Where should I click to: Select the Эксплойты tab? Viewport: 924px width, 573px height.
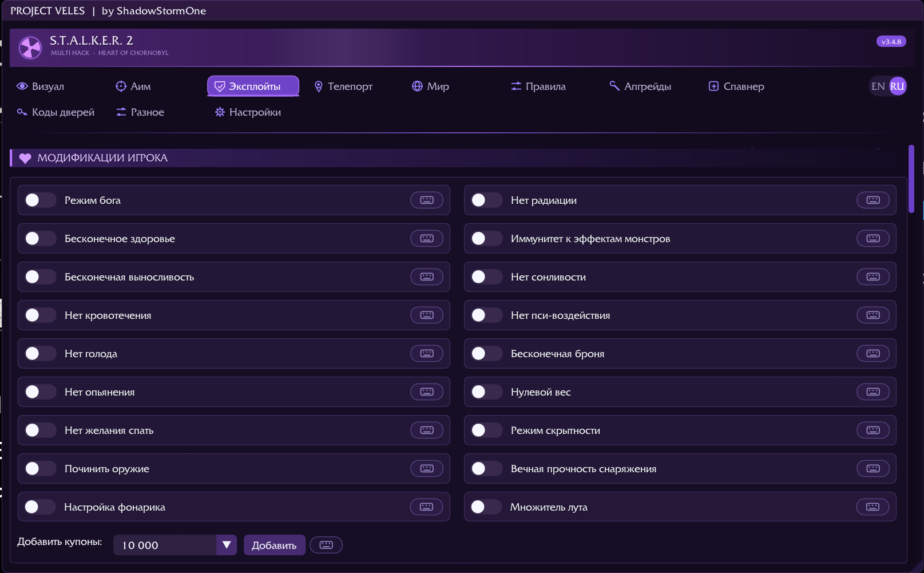(253, 86)
